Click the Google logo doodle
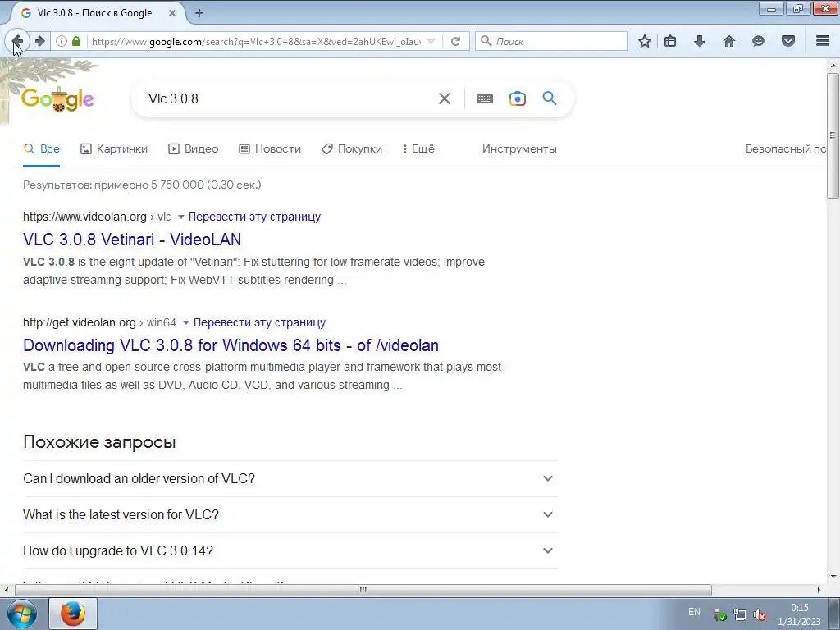The image size is (840, 630). pyautogui.click(x=58, y=98)
